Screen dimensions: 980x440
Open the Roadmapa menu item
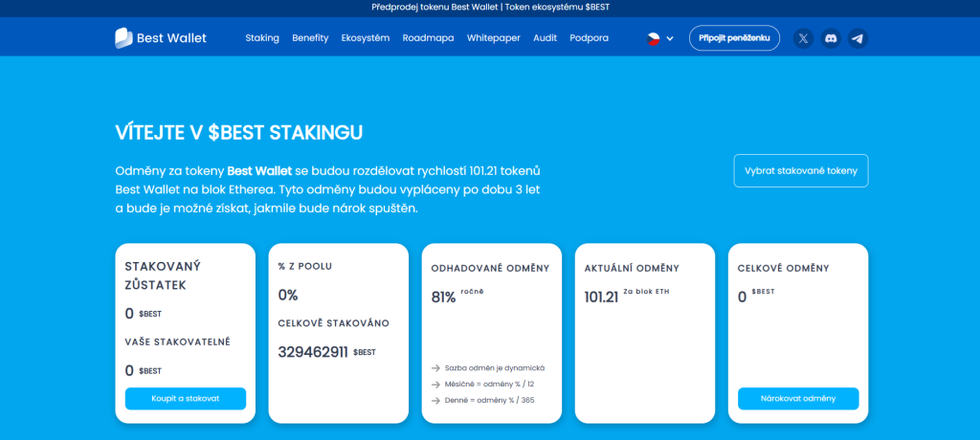click(428, 38)
